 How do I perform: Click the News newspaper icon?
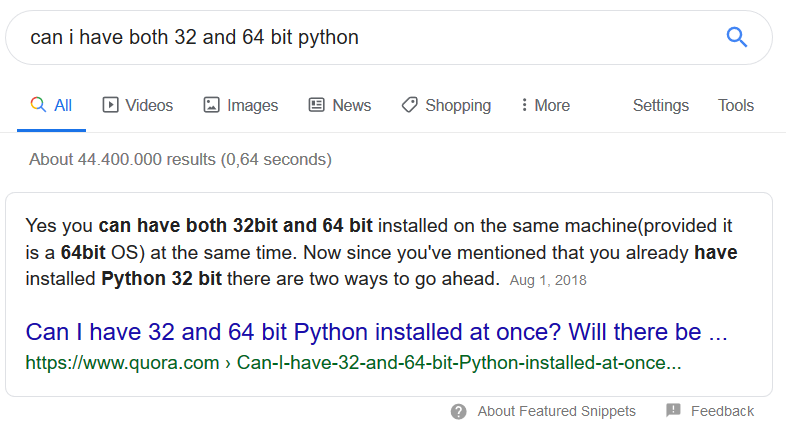tap(316, 105)
